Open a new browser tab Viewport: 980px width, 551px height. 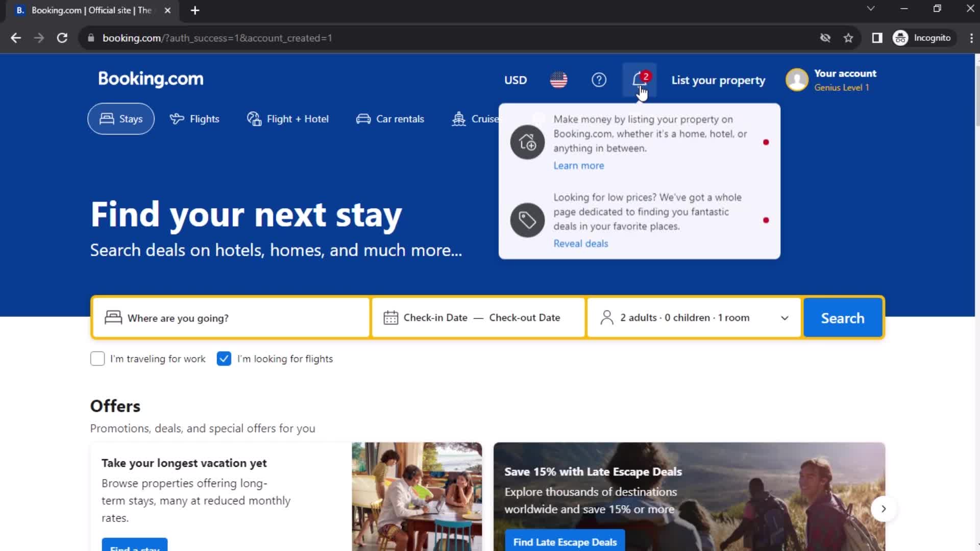(x=195, y=10)
